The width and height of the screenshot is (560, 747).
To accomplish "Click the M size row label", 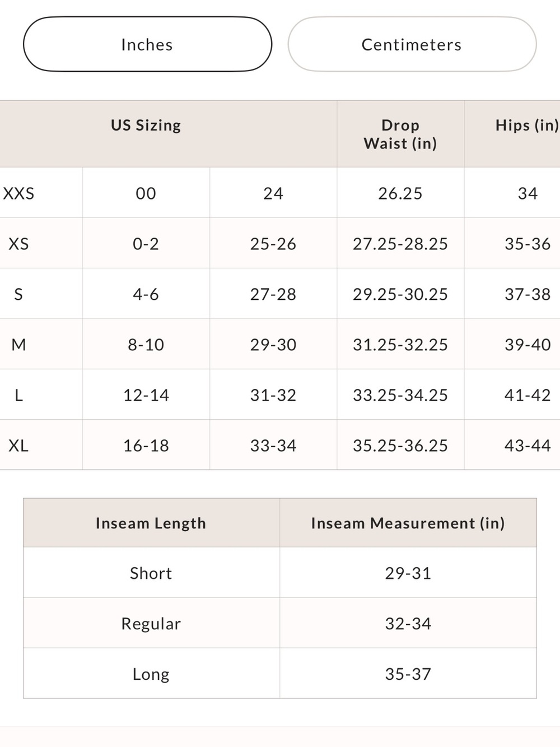I will (x=18, y=345).
